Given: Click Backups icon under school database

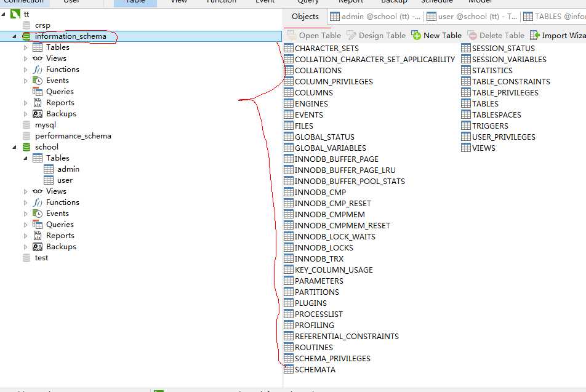Looking at the screenshot, I should pos(38,247).
